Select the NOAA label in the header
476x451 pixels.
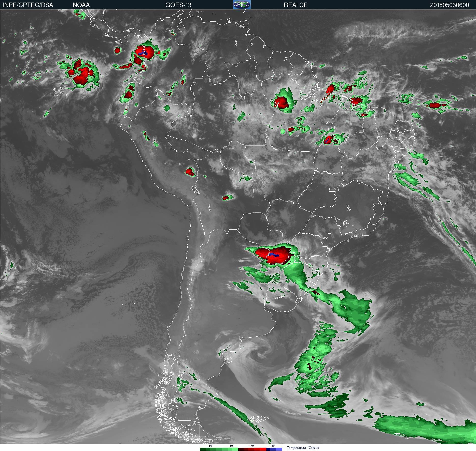[x=81, y=5]
